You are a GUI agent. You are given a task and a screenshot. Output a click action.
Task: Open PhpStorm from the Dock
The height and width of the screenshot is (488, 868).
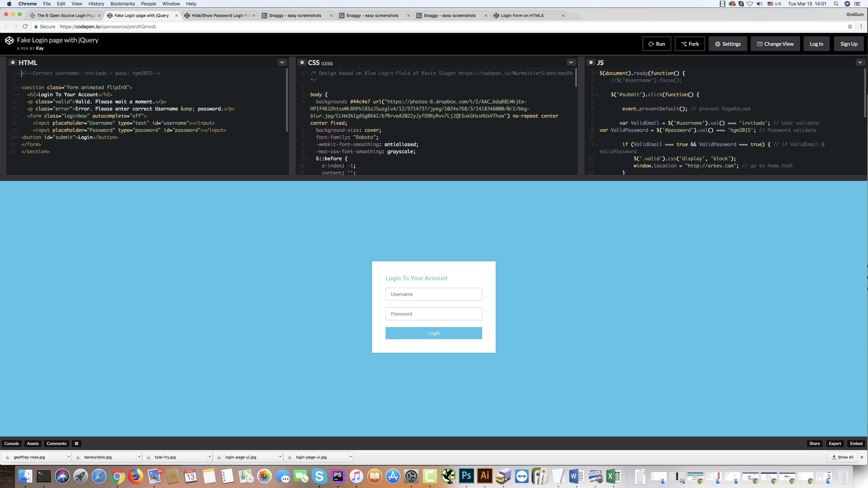click(x=338, y=476)
